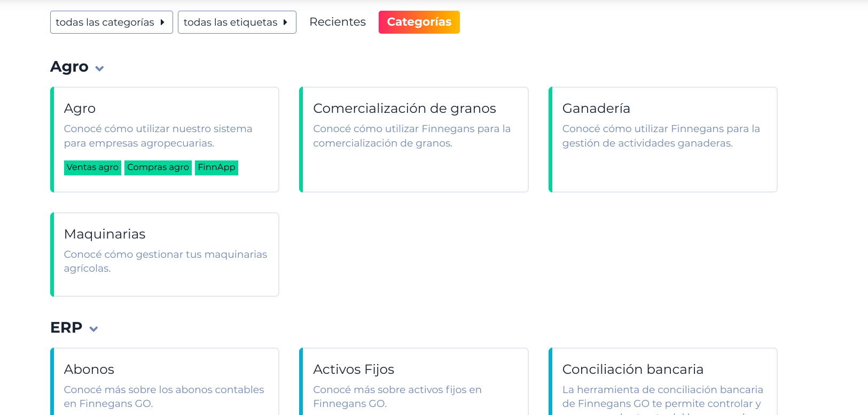Open 'Comercialización de granos' category
868x415 pixels.
pos(404,109)
